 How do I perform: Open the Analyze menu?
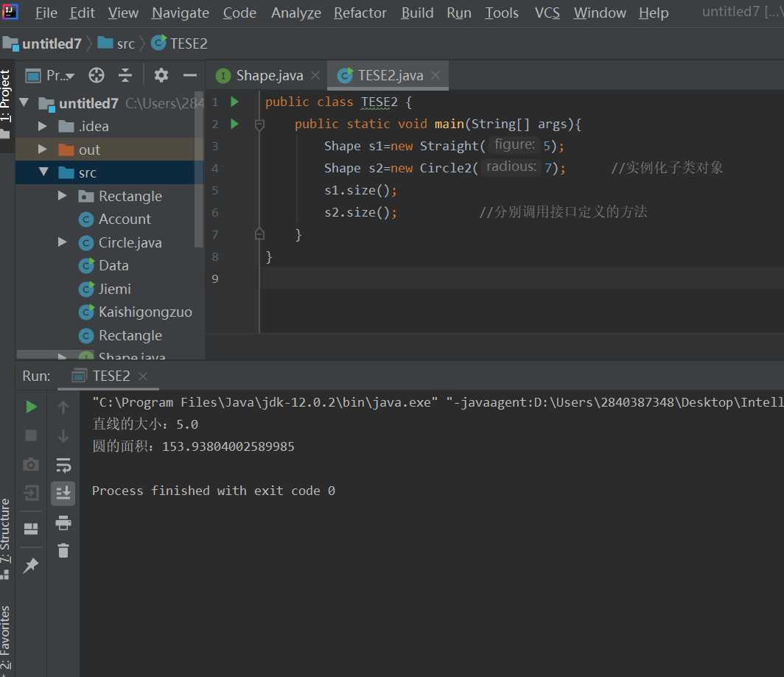pyautogui.click(x=296, y=13)
